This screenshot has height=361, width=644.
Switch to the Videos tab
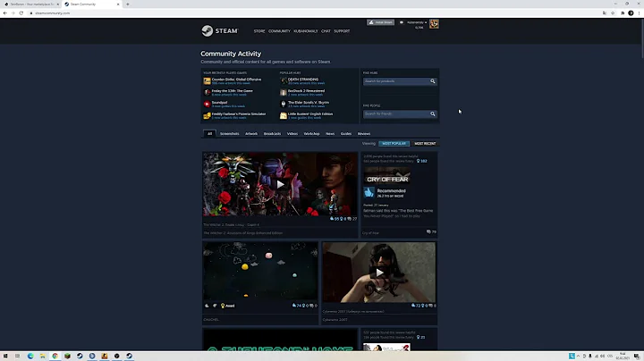click(292, 134)
